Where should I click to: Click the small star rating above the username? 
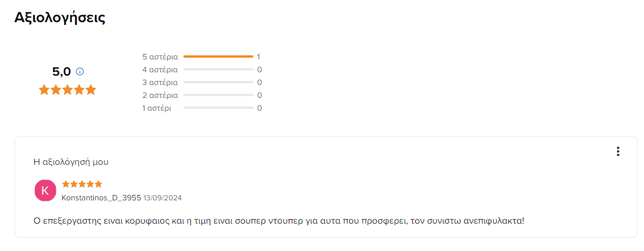pos(82,184)
